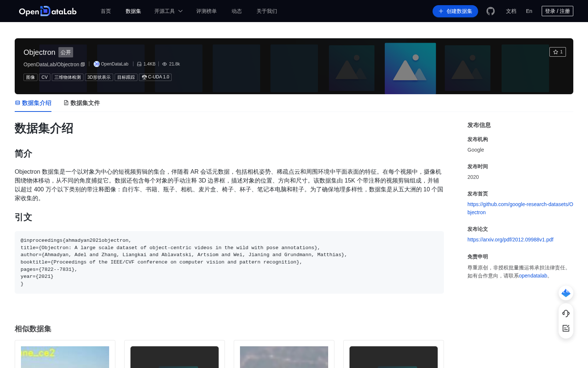Click the Objectron dataset title
The height and width of the screenshot is (368, 588).
(39, 52)
